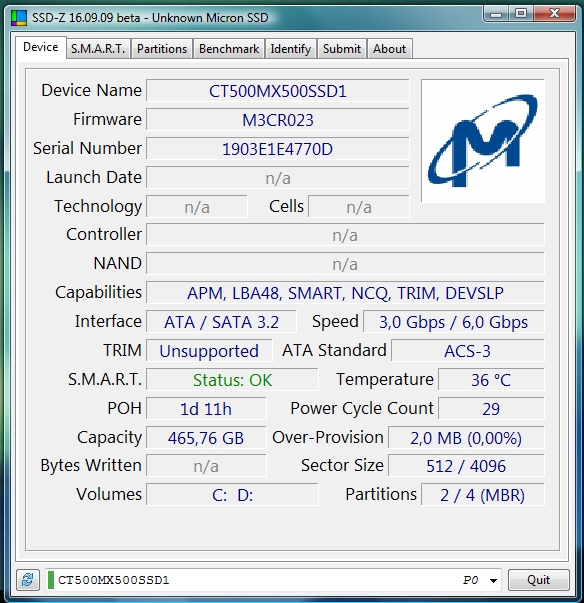Click the Interface value ATA / SATA 3.2
The width and height of the screenshot is (584, 603).
coord(221,321)
